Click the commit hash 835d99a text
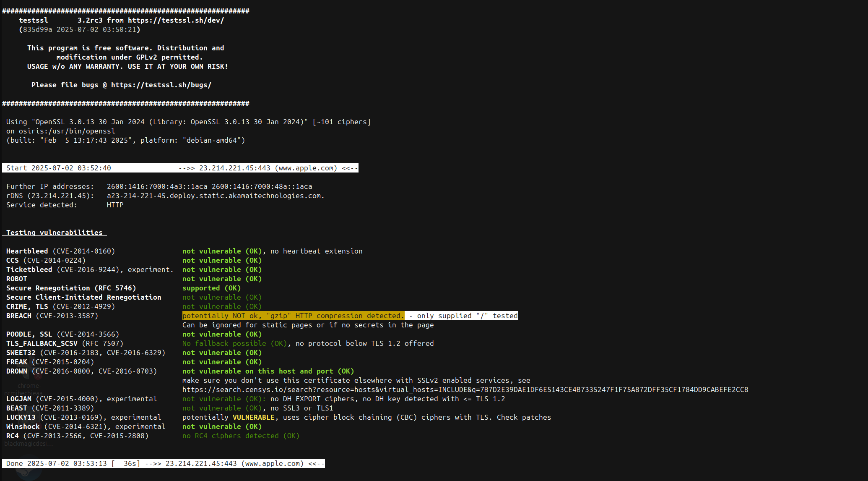Image resolution: width=868 pixels, height=481 pixels. (x=37, y=29)
